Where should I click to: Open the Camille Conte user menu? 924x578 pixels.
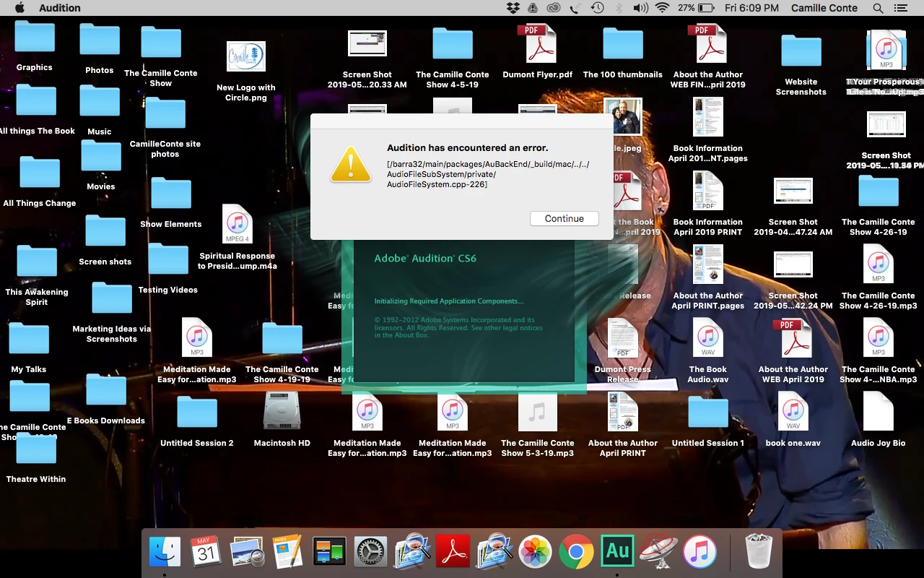824,8
